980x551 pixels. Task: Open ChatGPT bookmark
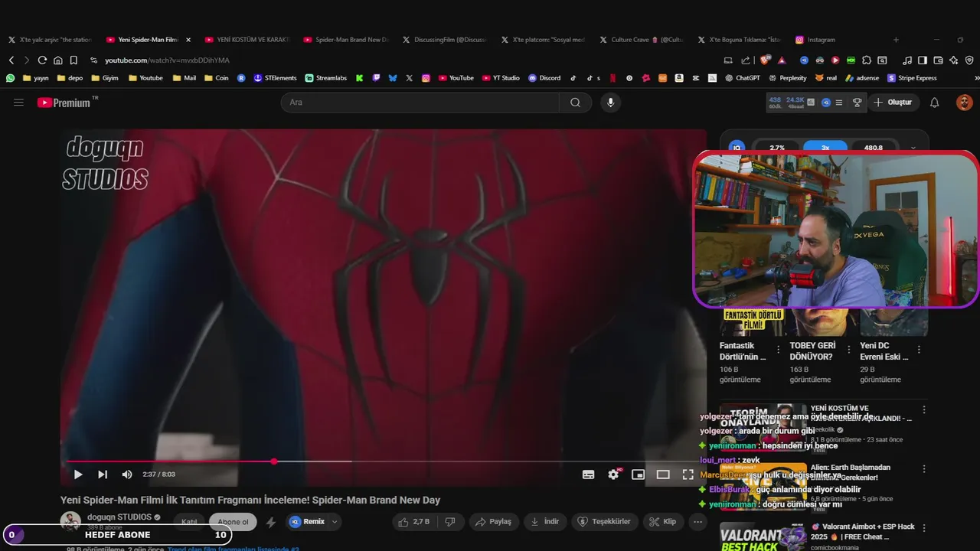point(742,77)
